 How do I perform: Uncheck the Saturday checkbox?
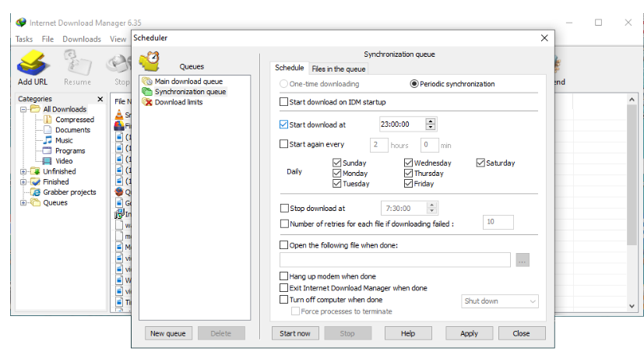point(481,163)
